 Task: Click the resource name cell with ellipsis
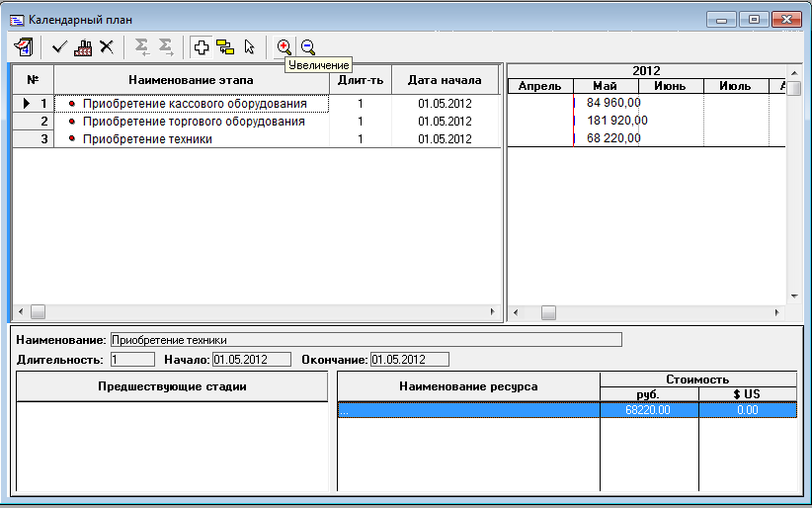[468, 410]
